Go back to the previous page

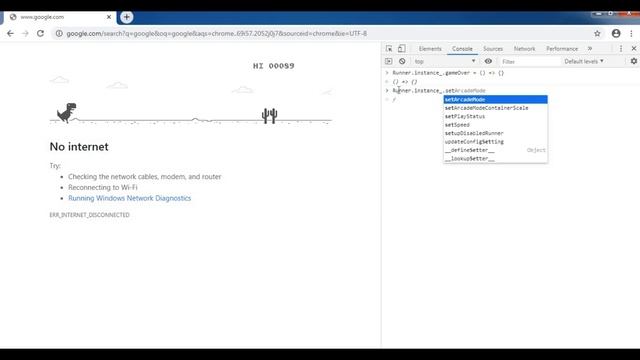pyautogui.click(x=10, y=33)
